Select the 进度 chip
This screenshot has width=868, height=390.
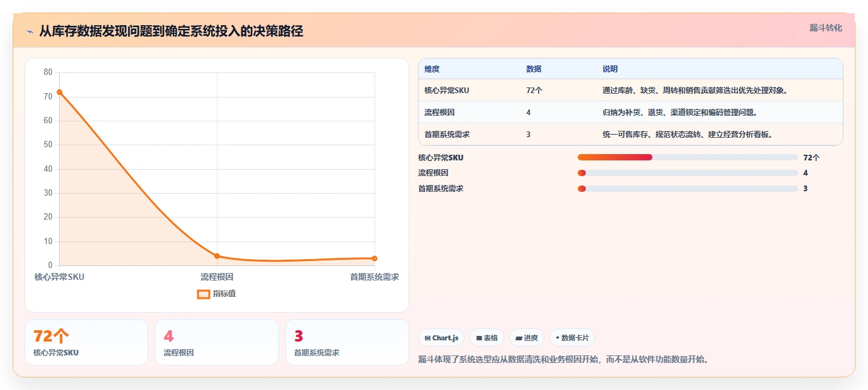tap(527, 338)
